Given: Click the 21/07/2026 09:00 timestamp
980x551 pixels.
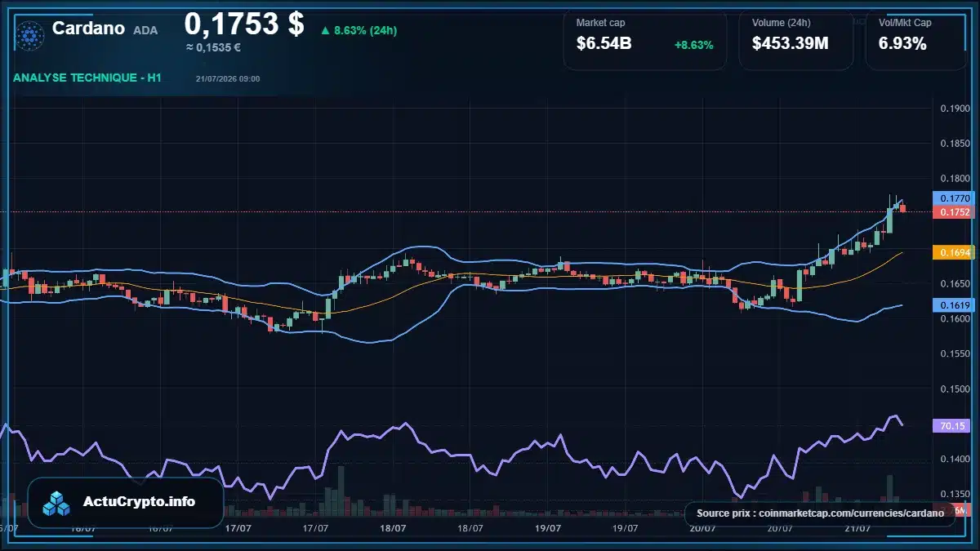Looking at the screenshot, I should (228, 78).
